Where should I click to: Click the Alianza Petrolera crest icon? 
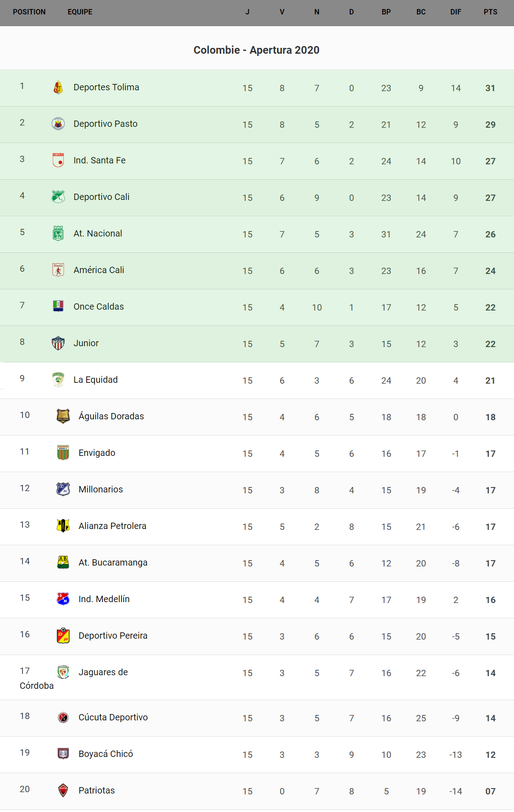pos(63,526)
